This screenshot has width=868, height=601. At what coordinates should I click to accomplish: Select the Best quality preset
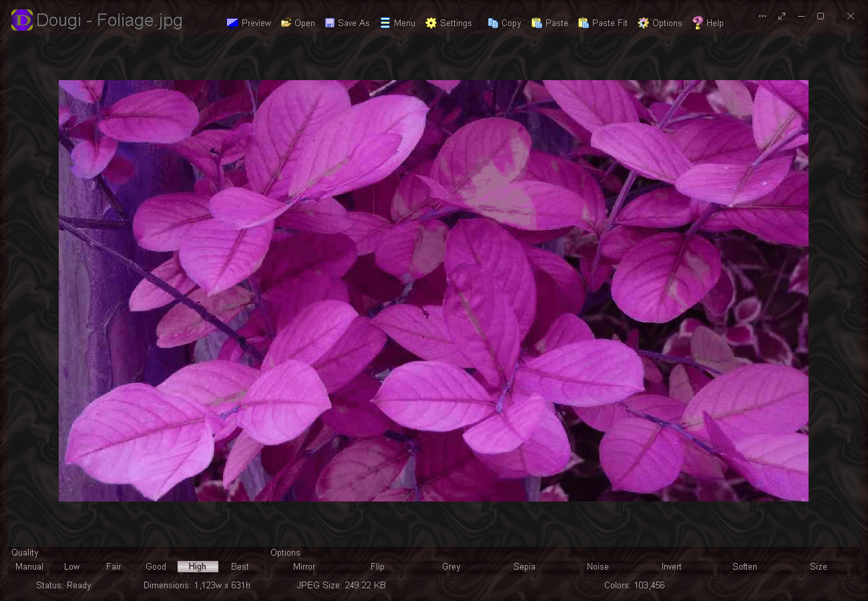click(x=240, y=566)
